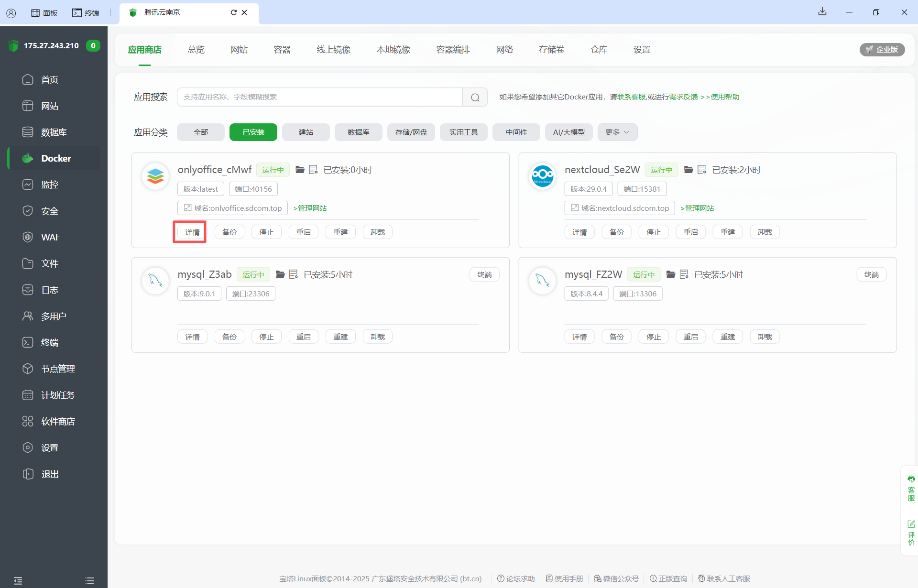The width and height of the screenshot is (918, 588).
Task: Select the 已安装 category filter
Action: pyautogui.click(x=253, y=132)
